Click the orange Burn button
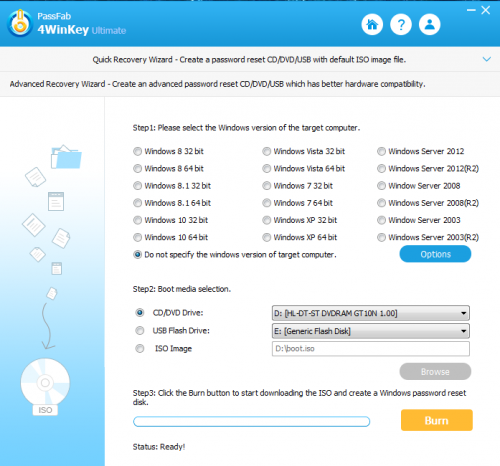 [437, 420]
